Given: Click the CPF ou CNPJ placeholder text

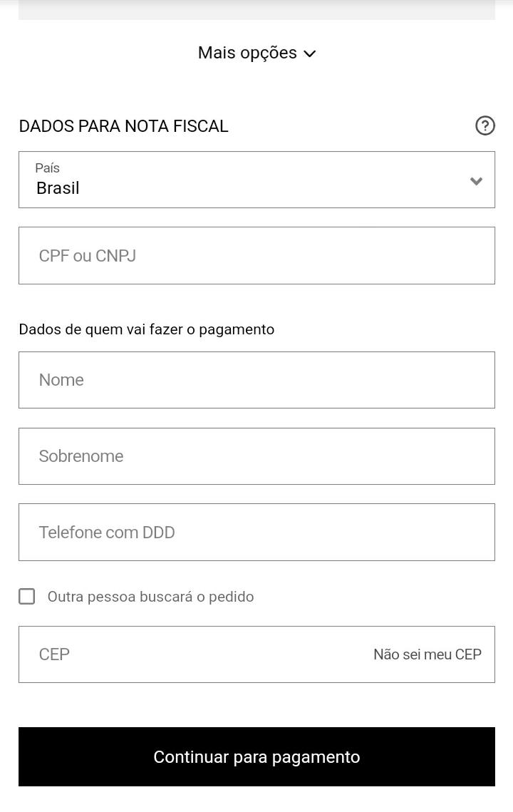Looking at the screenshot, I should click(87, 256).
